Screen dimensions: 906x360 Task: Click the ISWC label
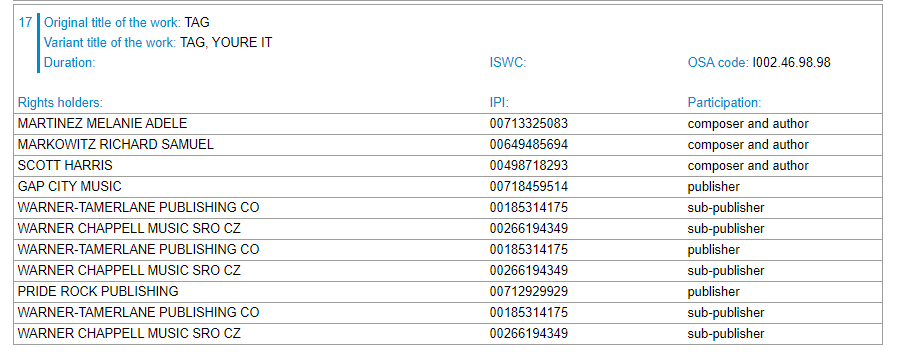tap(508, 62)
